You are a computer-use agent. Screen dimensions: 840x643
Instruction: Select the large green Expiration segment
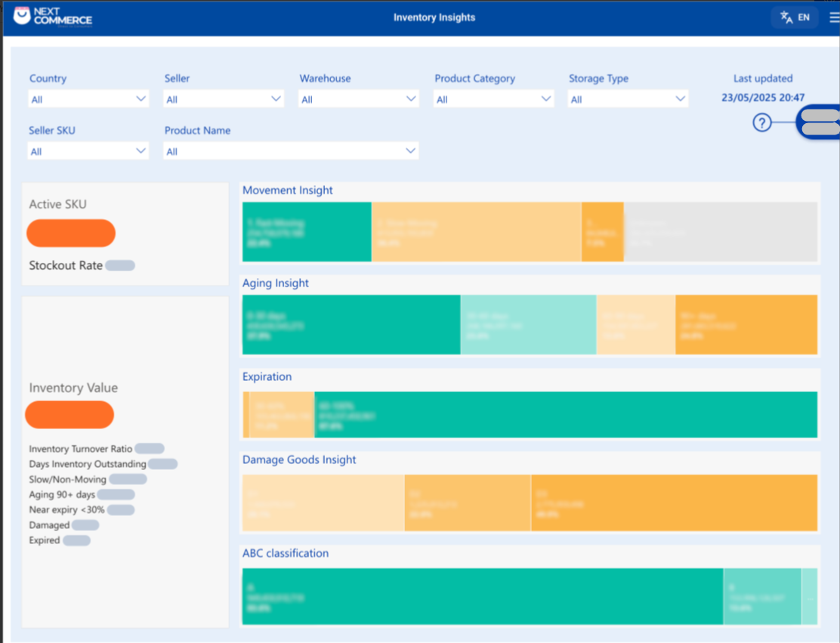tap(565, 415)
